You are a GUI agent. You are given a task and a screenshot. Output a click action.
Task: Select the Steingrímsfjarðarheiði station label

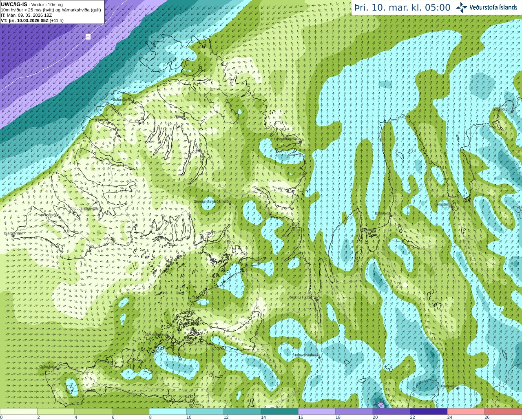click(212, 201)
